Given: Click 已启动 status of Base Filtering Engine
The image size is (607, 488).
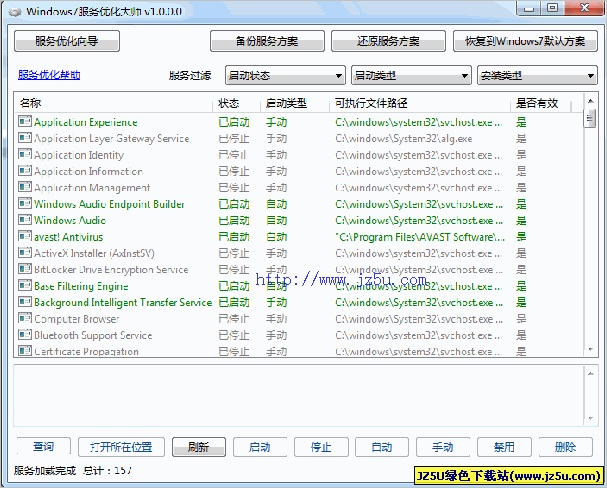Looking at the screenshot, I should [x=234, y=286].
